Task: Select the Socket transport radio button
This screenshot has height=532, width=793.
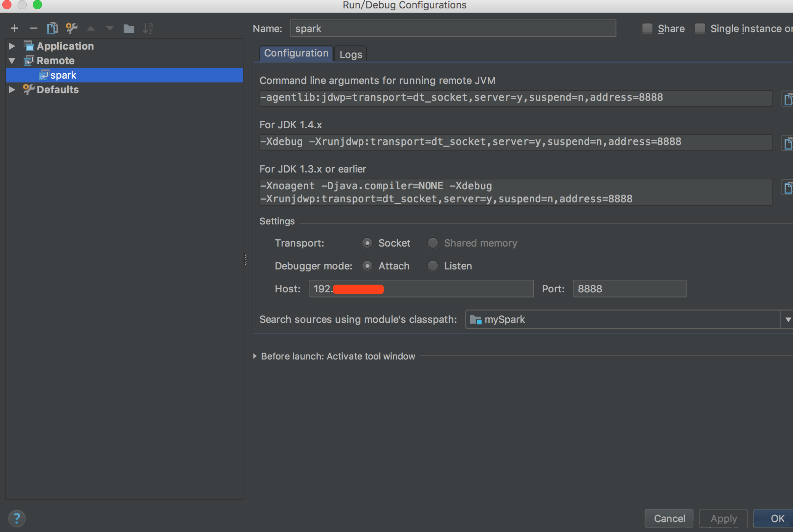Action: click(367, 243)
